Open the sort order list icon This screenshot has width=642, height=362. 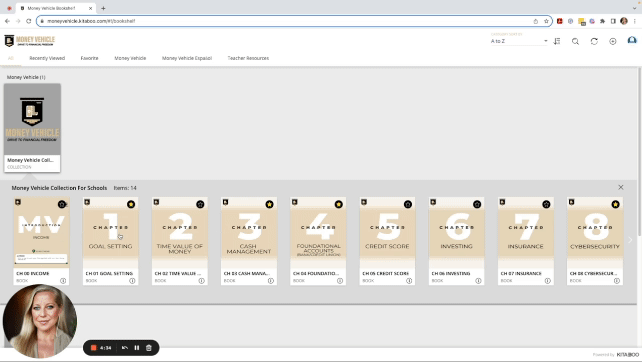tap(557, 41)
